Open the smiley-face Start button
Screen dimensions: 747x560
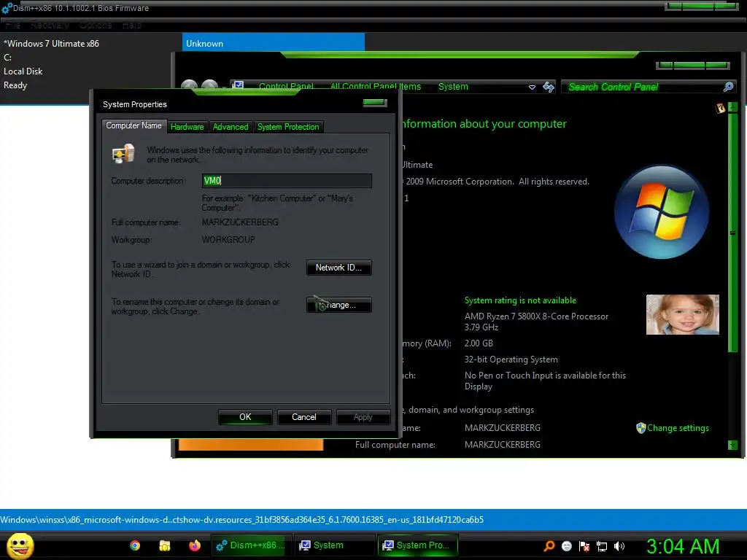[x=20, y=545]
